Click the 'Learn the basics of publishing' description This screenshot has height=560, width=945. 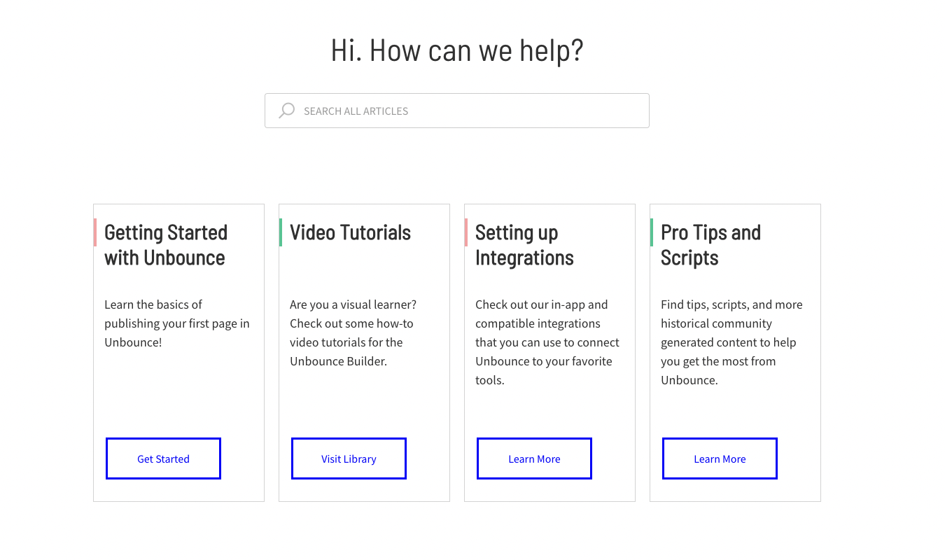point(177,323)
